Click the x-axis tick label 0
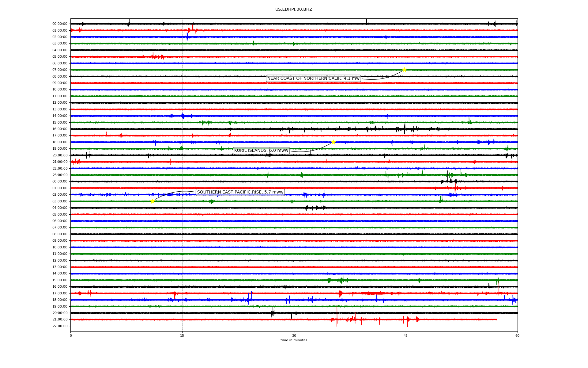588x368 pixels. point(71,335)
